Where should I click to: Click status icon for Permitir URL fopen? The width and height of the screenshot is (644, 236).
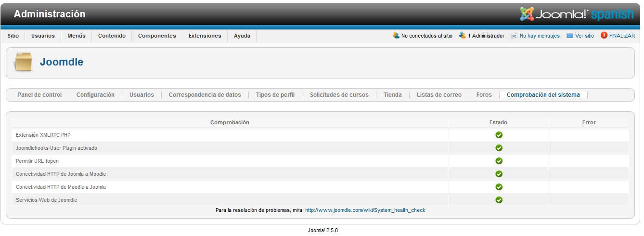499,161
